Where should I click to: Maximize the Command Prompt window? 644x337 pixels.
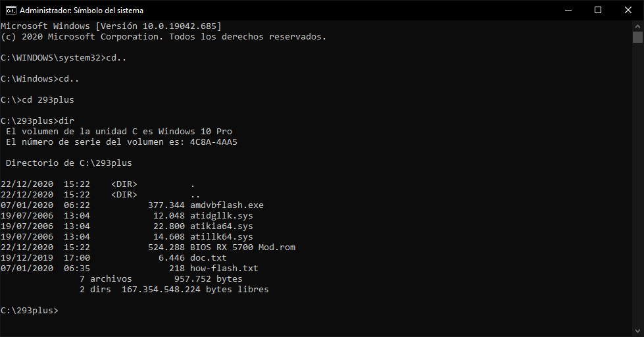598,11
